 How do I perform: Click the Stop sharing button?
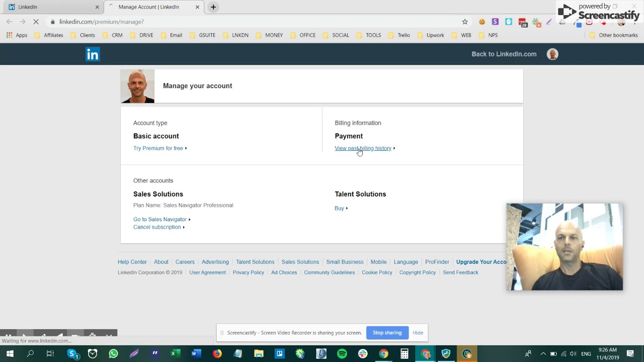387,333
